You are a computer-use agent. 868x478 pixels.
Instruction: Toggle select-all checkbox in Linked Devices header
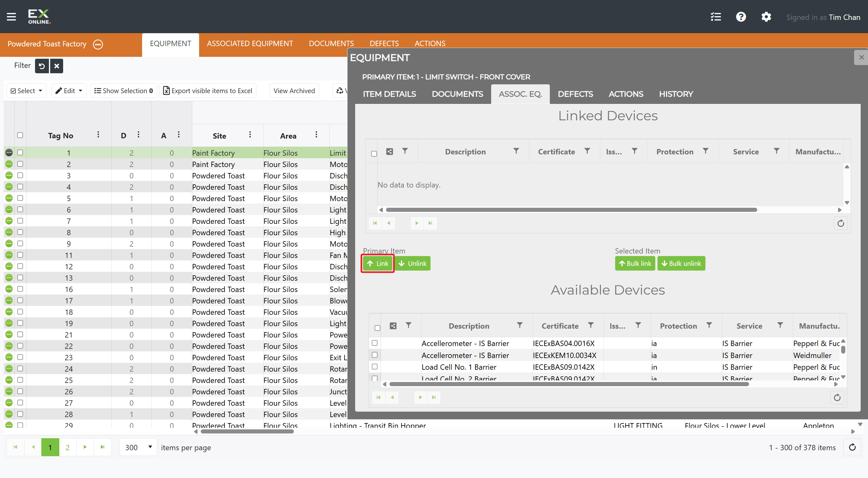click(x=374, y=153)
